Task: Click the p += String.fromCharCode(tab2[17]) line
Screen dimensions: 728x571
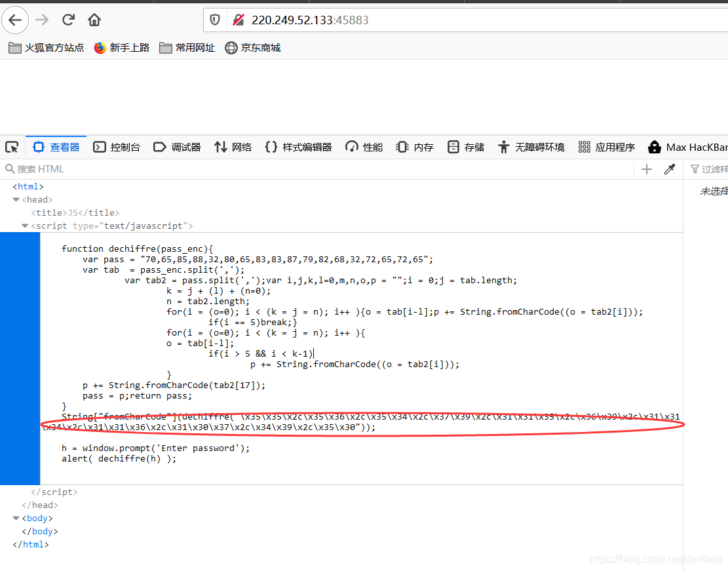Action: pyautogui.click(x=174, y=385)
